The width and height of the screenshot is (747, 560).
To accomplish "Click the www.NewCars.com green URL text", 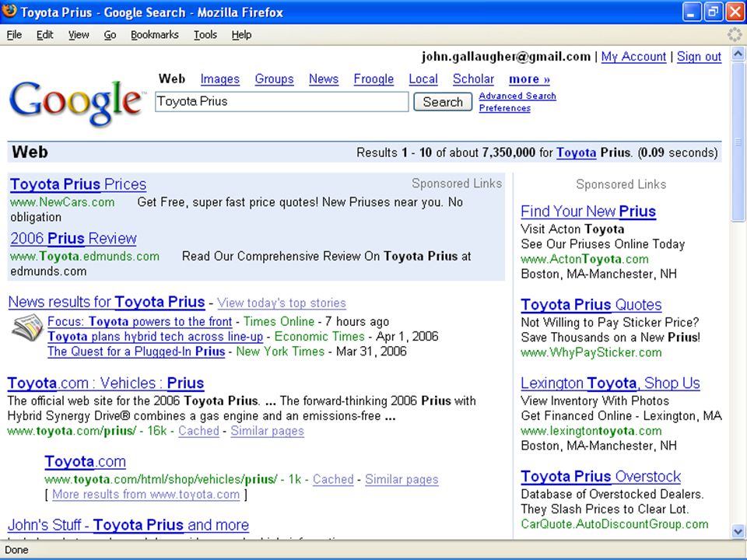I will (x=62, y=202).
